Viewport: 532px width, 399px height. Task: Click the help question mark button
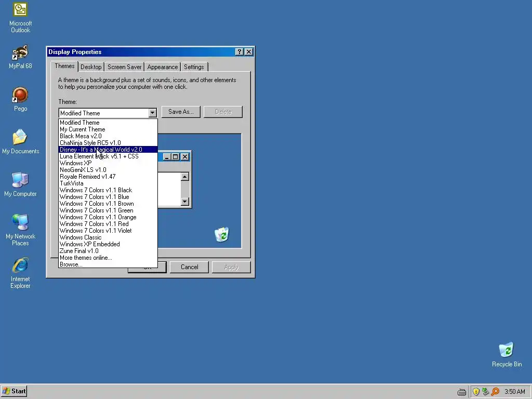[239, 51]
